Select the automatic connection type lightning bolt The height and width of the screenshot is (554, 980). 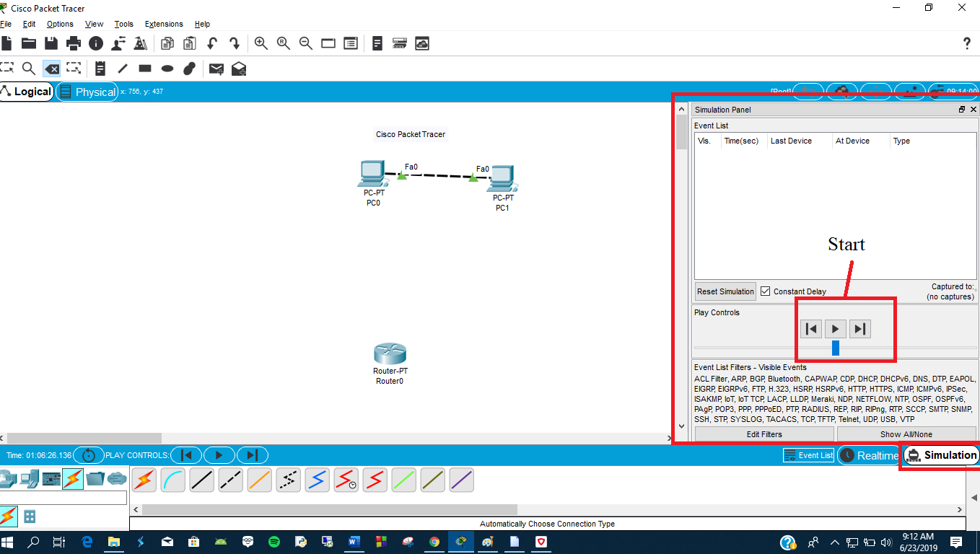tap(144, 480)
